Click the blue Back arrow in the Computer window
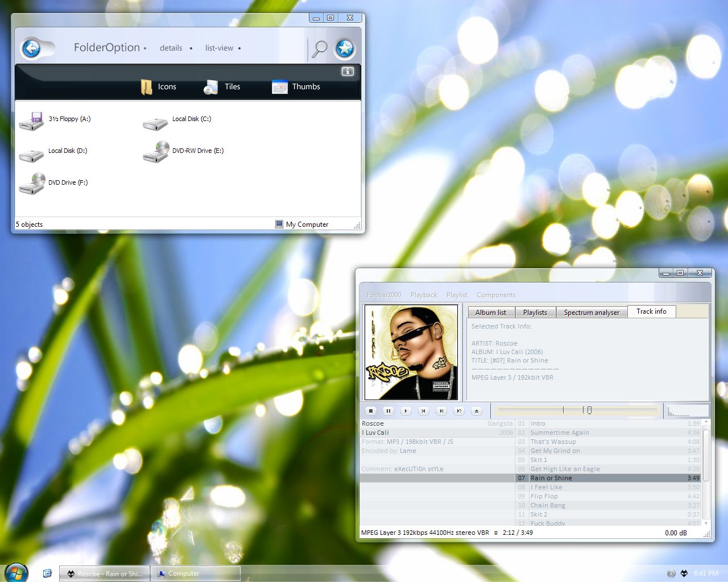728x582 pixels. click(31, 48)
